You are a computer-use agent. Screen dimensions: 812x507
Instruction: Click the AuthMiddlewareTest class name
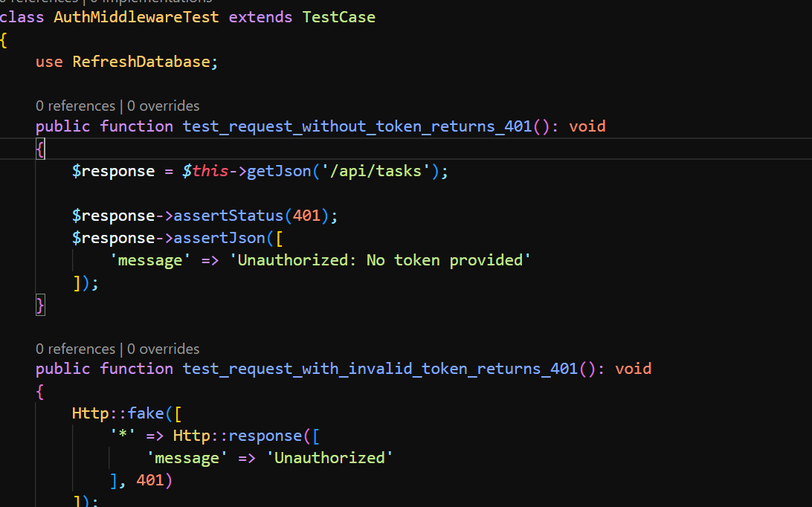point(136,17)
